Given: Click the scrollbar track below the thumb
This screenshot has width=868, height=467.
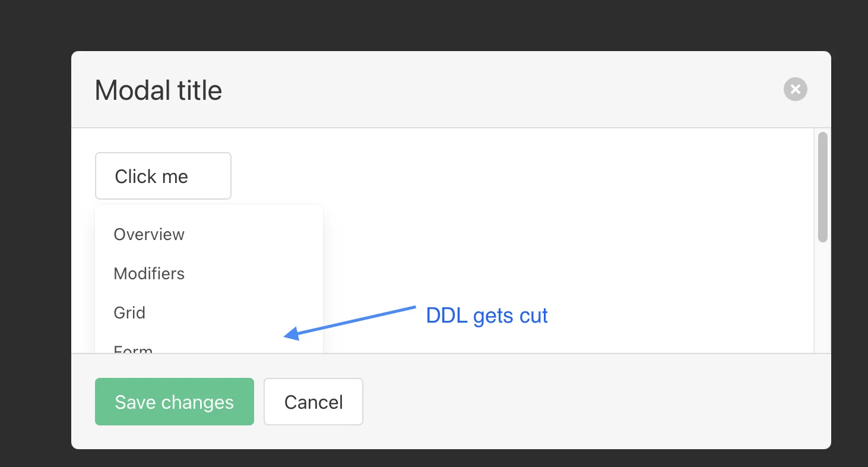Looking at the screenshot, I should (822, 297).
